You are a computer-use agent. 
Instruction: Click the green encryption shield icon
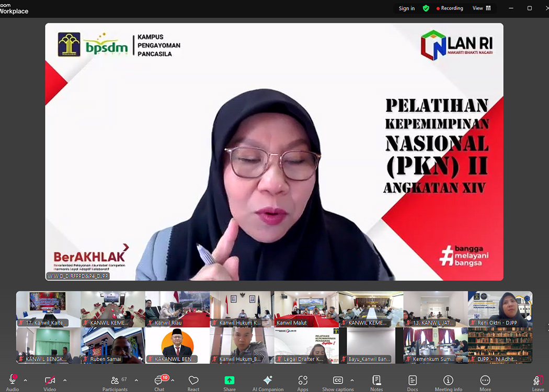(x=426, y=8)
